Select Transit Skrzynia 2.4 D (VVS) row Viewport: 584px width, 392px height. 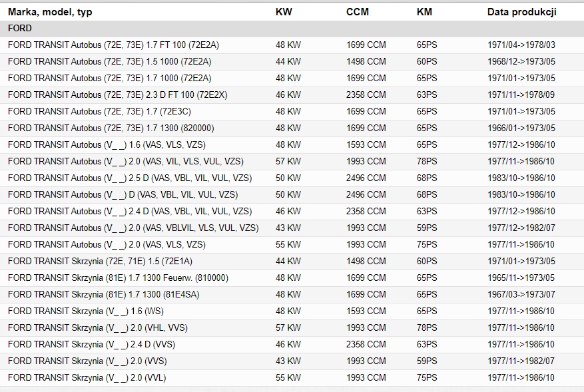(92, 345)
